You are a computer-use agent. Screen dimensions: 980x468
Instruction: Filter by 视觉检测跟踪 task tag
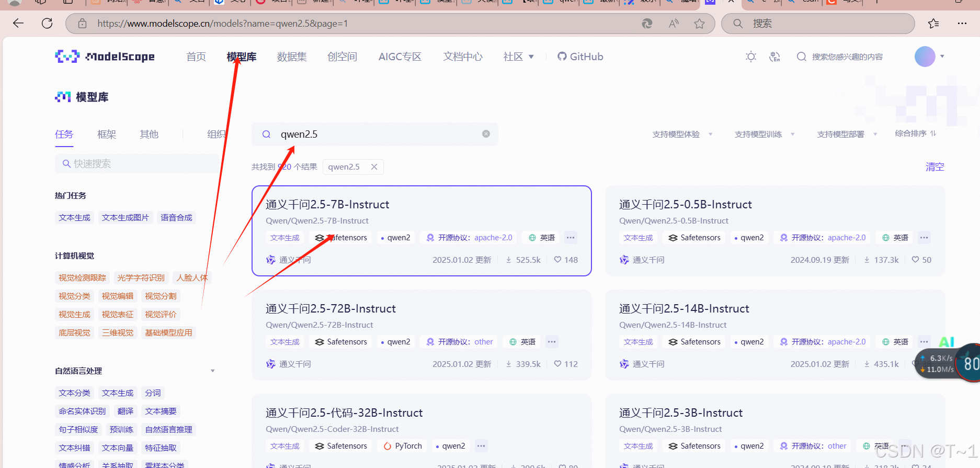(82, 278)
